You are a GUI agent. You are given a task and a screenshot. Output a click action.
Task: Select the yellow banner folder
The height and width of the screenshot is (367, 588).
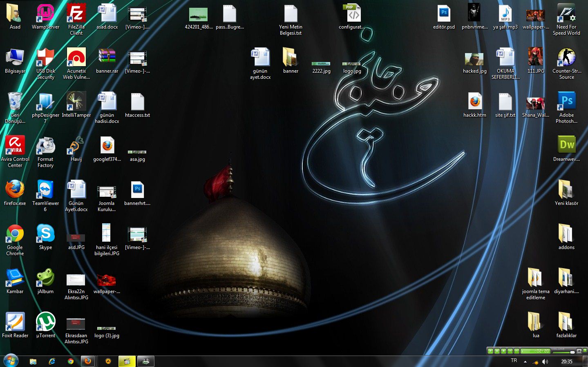coord(291,61)
